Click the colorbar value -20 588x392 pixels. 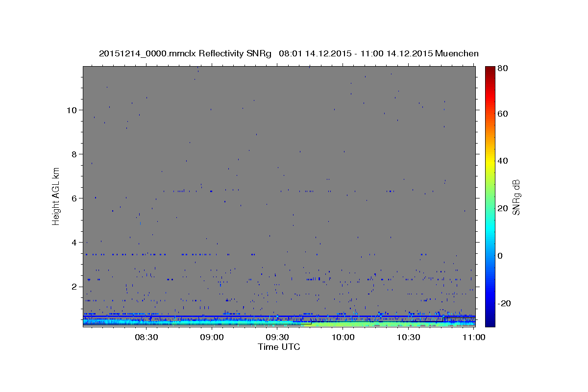coord(505,303)
